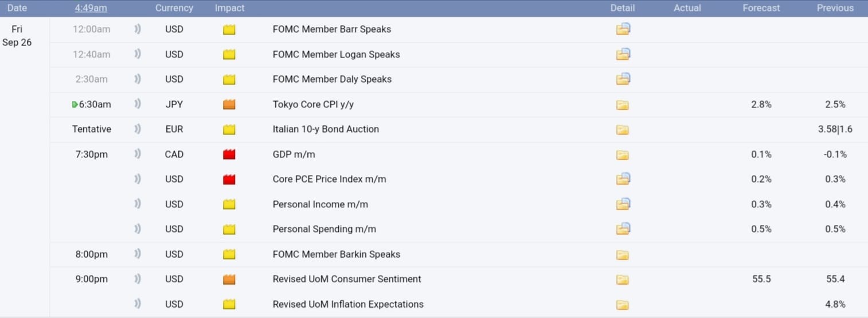The width and height of the screenshot is (868, 318).
Task: Open detail folder for Revised UoM Consumer Sentiment
Action: [x=622, y=280]
